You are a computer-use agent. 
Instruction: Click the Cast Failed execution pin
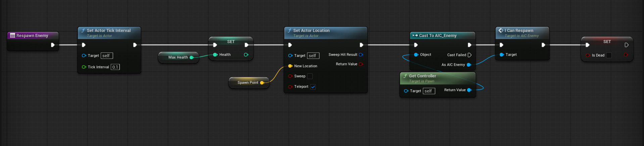[x=469, y=55]
